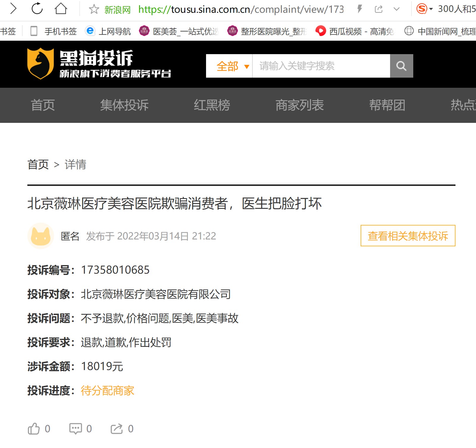This screenshot has height=448, width=476.
Task: Open 红黑榜 nav tab
Action: [x=212, y=105]
